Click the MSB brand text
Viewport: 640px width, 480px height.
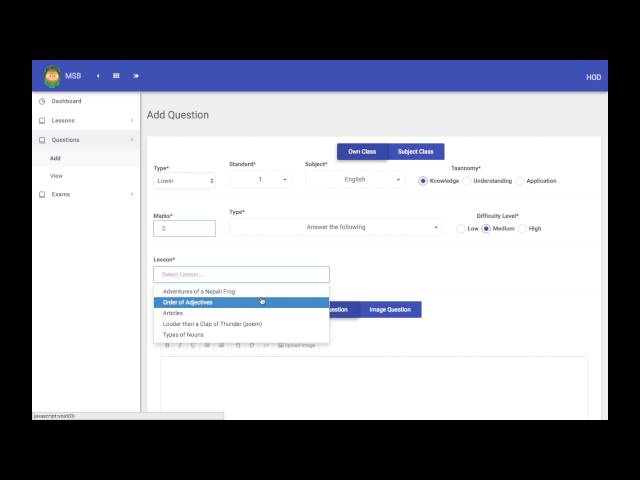pos(73,76)
